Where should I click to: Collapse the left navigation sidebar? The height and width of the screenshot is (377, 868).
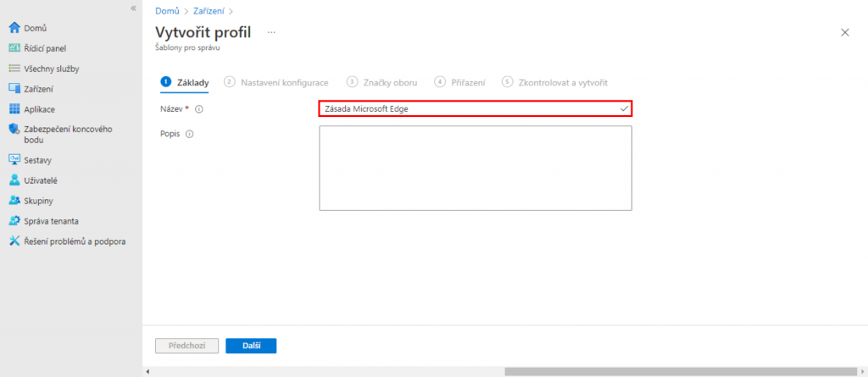[x=133, y=8]
